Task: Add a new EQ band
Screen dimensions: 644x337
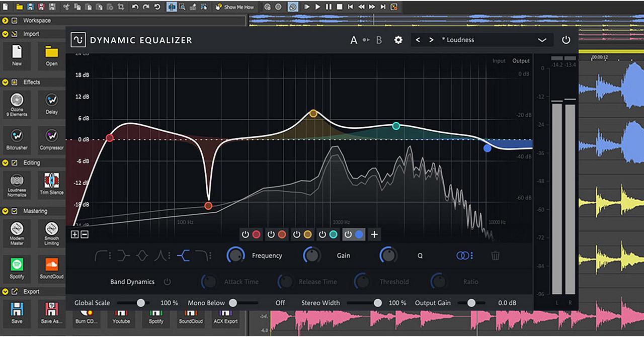Action: coord(374,234)
